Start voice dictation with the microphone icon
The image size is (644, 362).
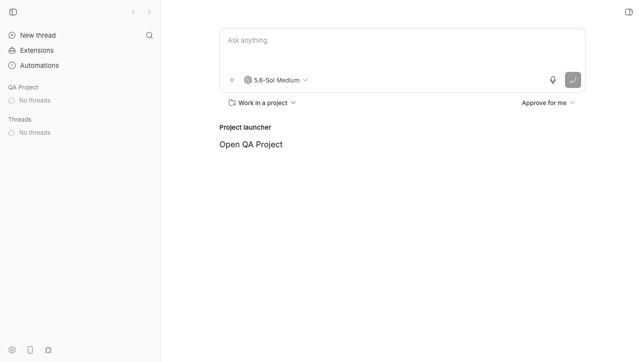(553, 80)
